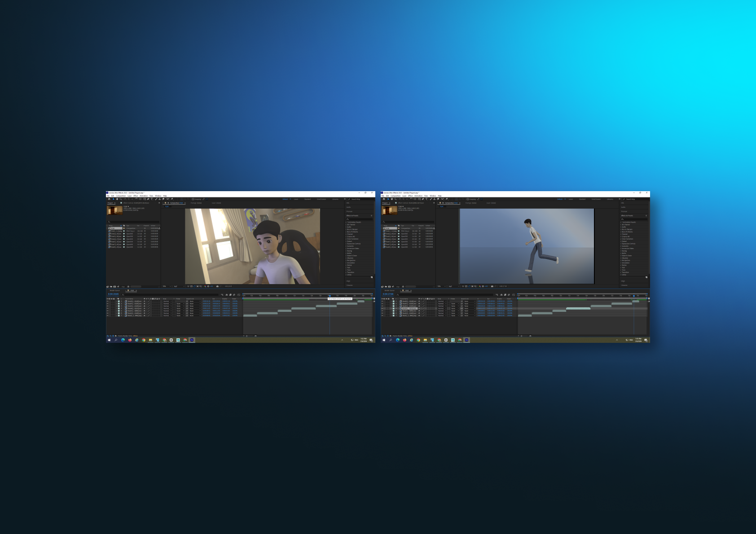Click the Search Help field in right window

coord(636,199)
